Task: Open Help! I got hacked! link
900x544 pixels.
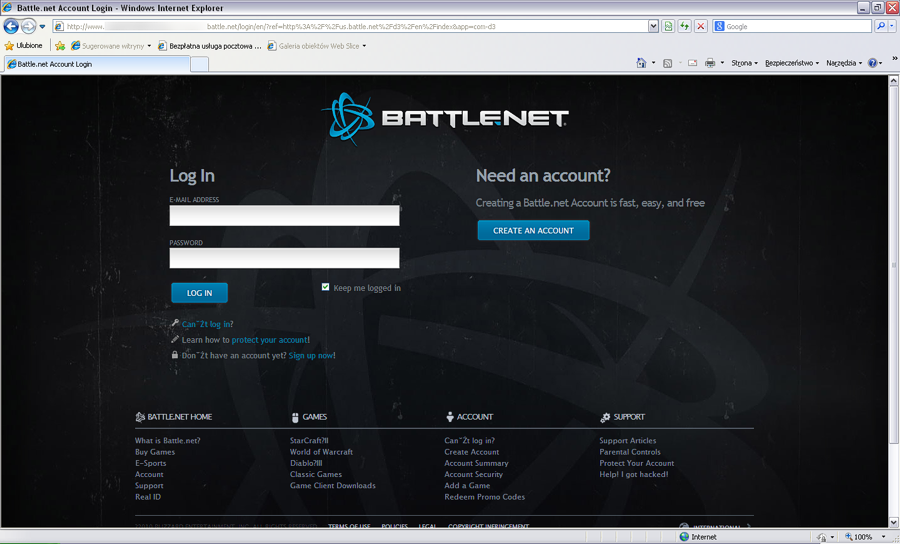Action: [634, 475]
